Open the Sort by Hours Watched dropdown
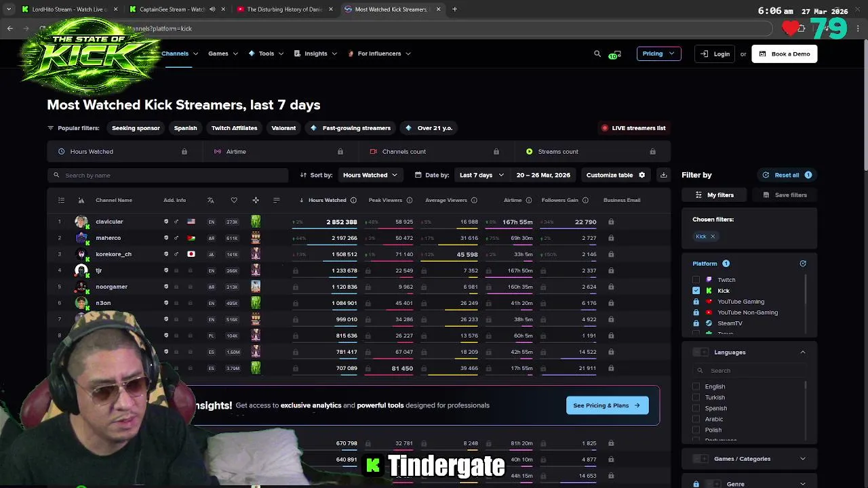Viewport: 868px width, 488px height. click(x=370, y=175)
